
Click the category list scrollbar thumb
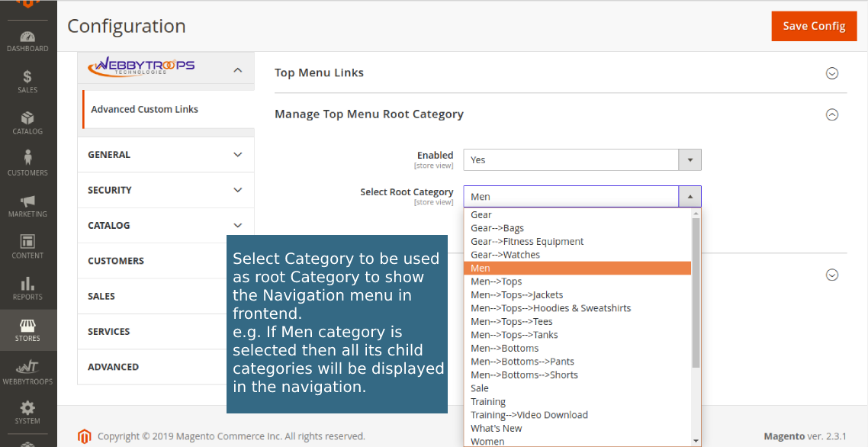click(696, 292)
